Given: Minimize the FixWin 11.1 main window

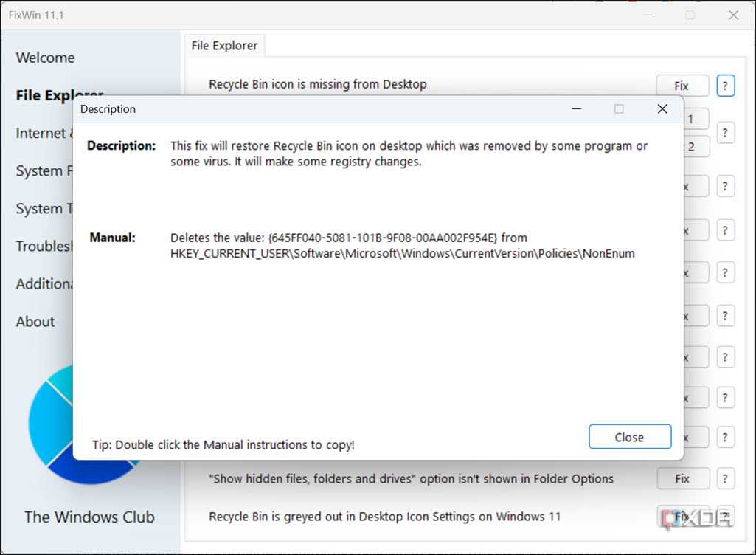Looking at the screenshot, I should click(648, 15).
